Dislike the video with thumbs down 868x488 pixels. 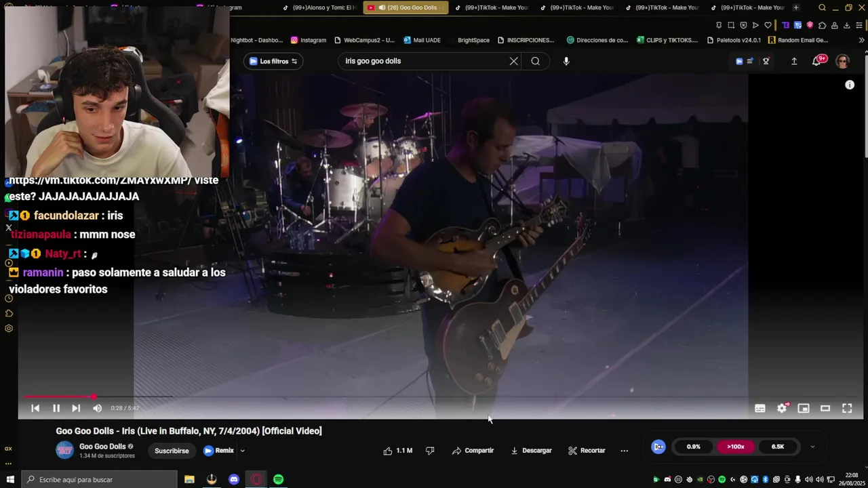coord(430,451)
